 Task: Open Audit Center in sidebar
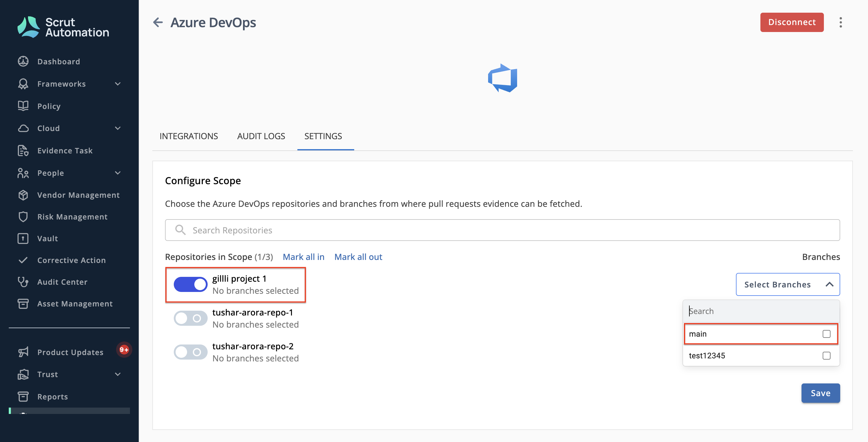coord(62,282)
